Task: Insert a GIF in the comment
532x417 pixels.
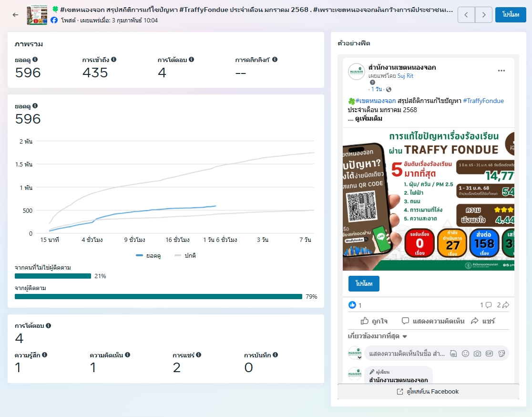Action: pyautogui.click(x=489, y=354)
